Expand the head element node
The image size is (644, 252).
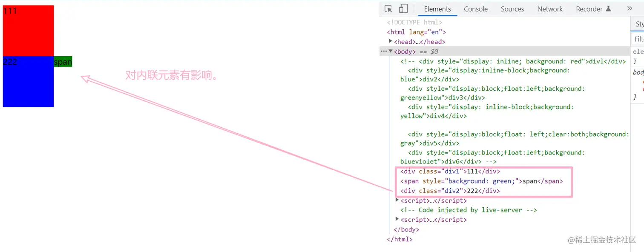(x=391, y=41)
